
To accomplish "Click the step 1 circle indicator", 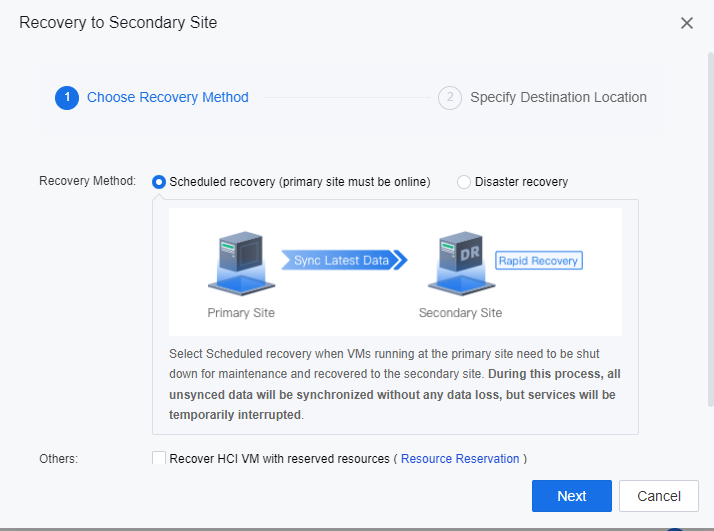I will click(67, 98).
